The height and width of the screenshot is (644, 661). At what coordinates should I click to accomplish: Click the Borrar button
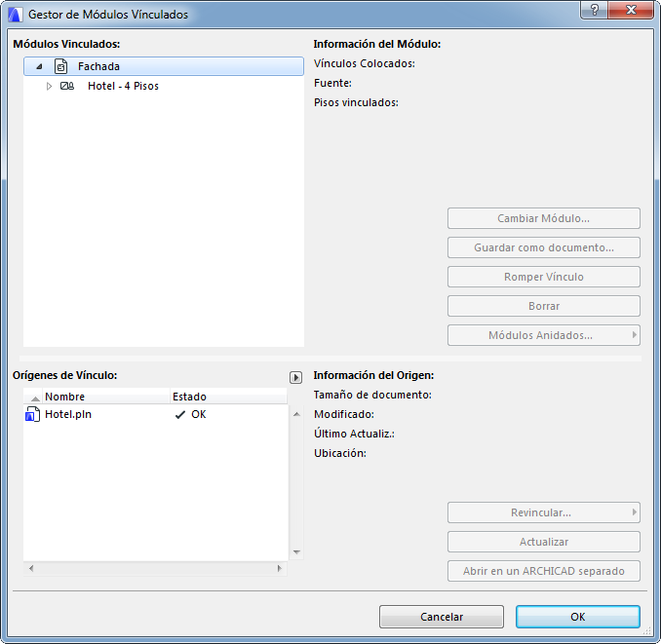544,306
